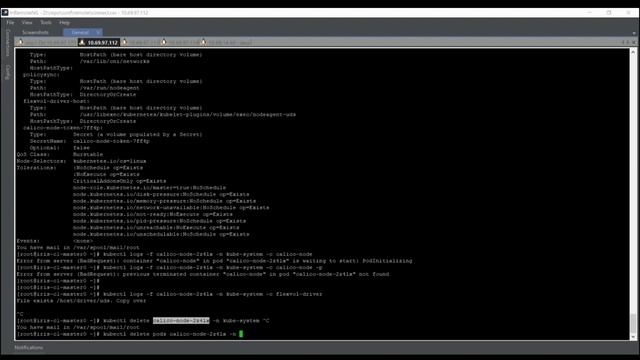The width and height of the screenshot is (640, 360).
Task: Click the penguin icon on 10.69.97.112 tab
Action: tap(82, 42)
